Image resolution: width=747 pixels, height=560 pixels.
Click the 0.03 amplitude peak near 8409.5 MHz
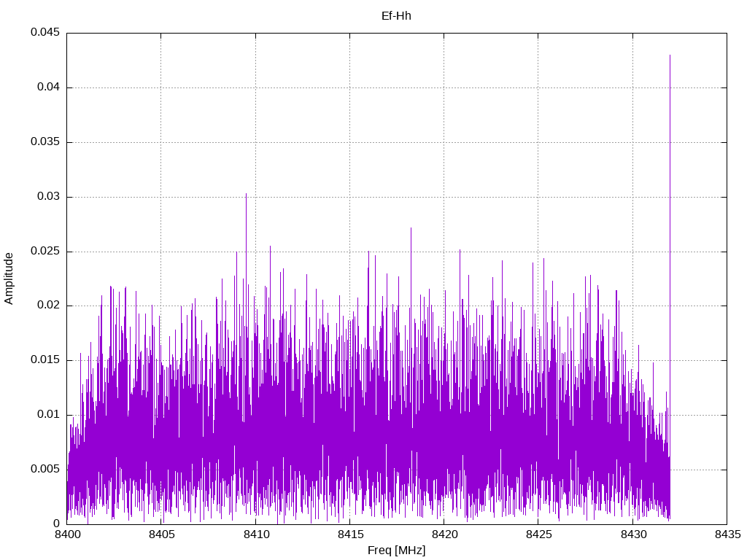pyautogui.click(x=246, y=195)
